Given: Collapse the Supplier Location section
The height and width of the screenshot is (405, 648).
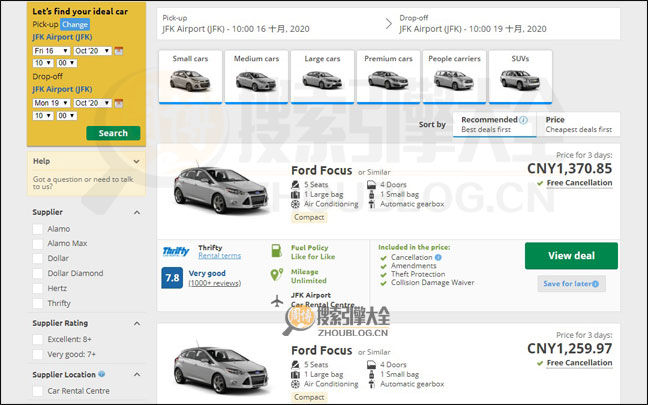Looking at the screenshot, I should click(137, 374).
